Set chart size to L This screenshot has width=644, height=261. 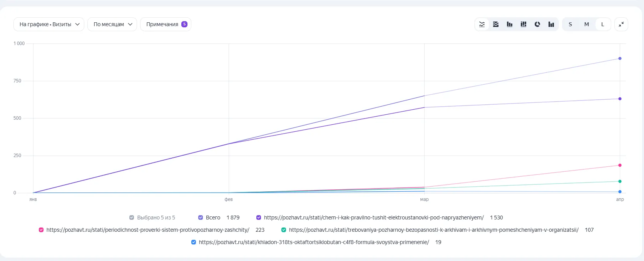coord(602,24)
